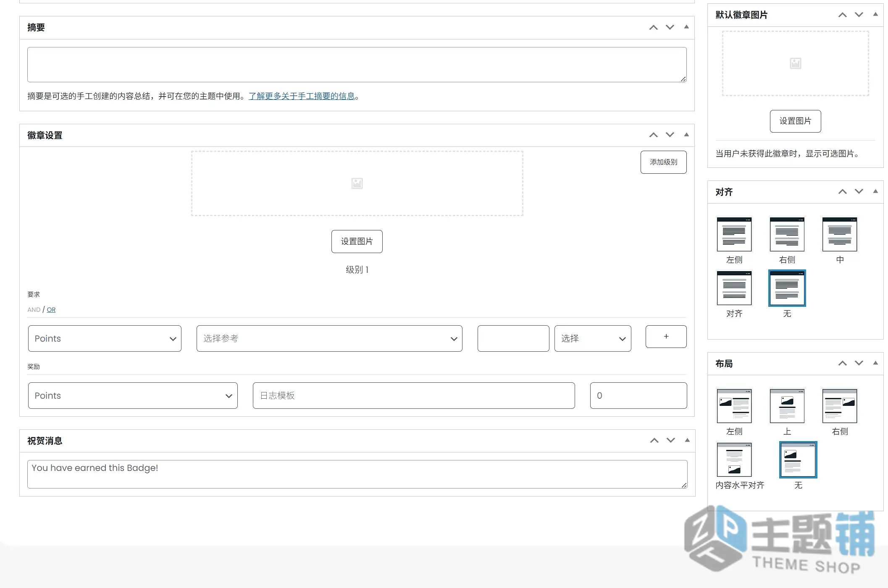888x588 pixels.
Task: Click the reward amount field showing 0
Action: tap(638, 395)
